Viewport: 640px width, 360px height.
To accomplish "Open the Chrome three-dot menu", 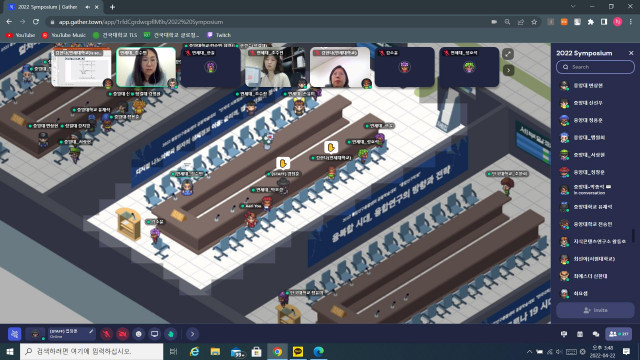I will (631, 22).
